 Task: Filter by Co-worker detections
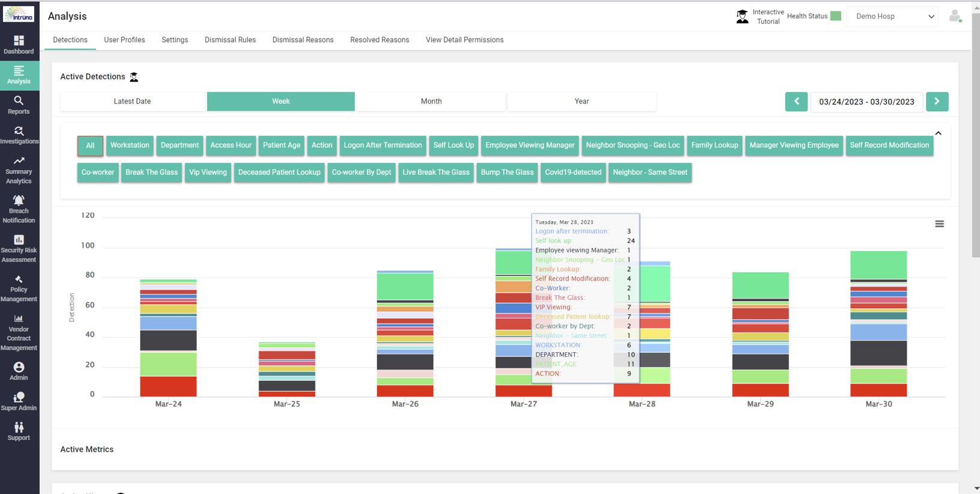point(98,172)
